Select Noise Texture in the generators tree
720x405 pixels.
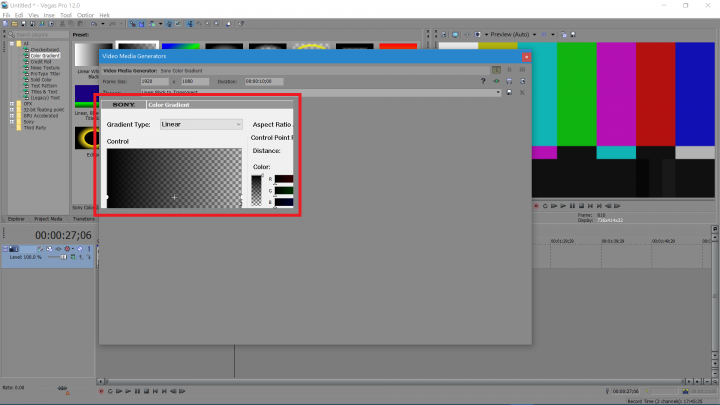(45, 68)
